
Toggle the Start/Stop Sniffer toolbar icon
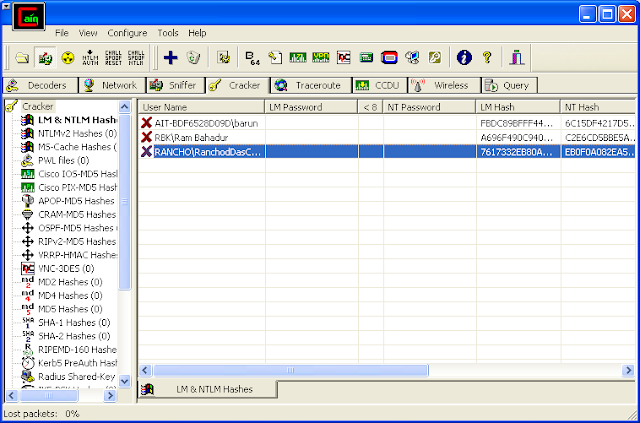coord(45,58)
